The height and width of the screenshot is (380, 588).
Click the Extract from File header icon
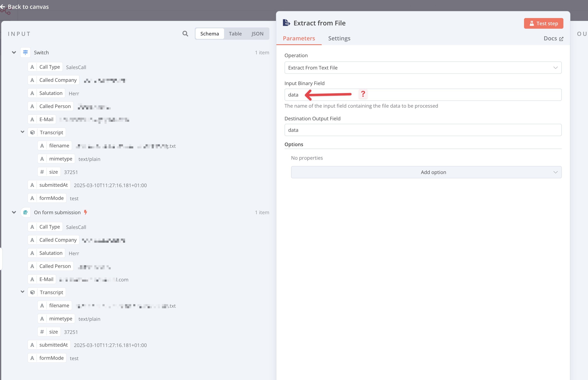286,23
